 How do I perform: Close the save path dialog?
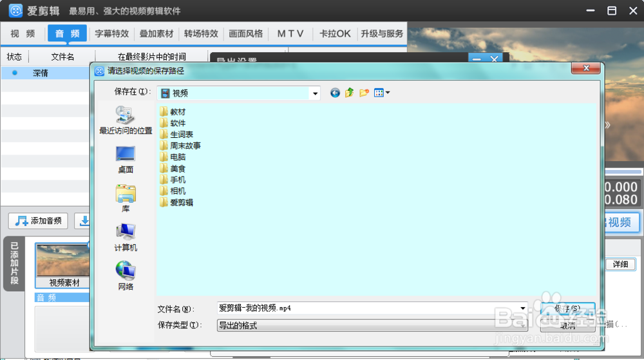point(587,68)
